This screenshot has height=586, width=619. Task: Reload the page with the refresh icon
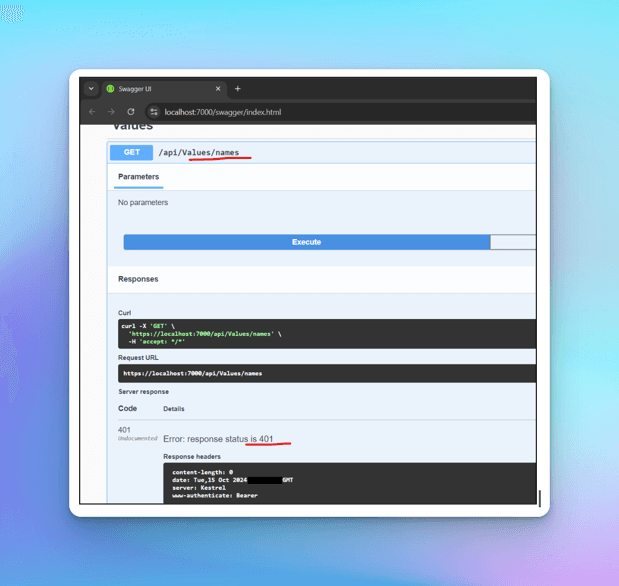(x=131, y=112)
